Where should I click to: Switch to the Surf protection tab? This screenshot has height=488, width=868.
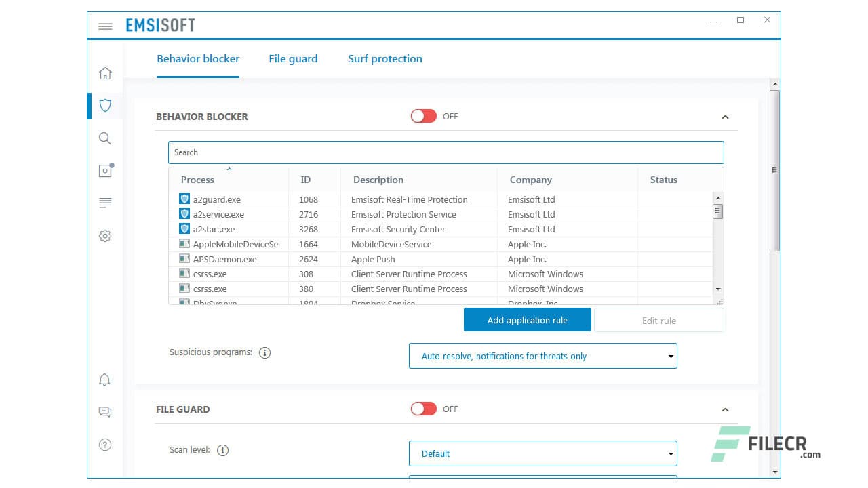click(384, 58)
